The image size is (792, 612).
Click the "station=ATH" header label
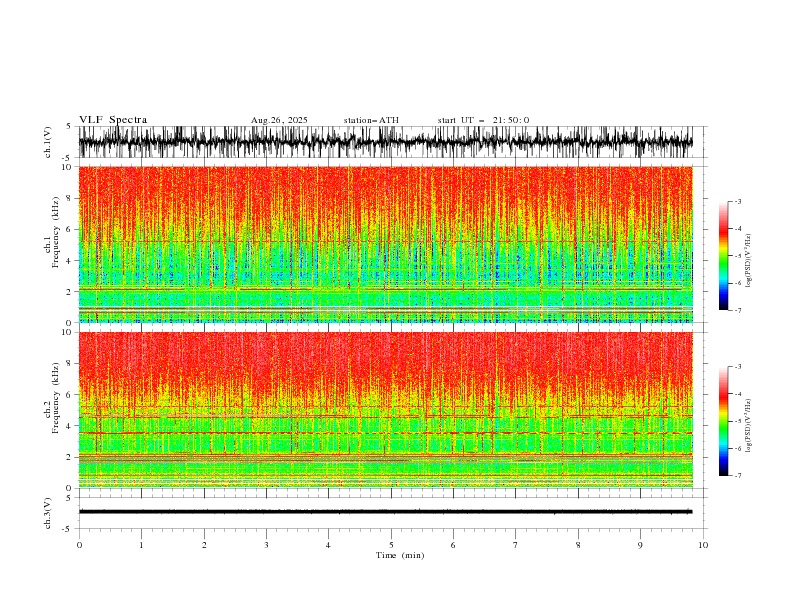tap(371, 120)
